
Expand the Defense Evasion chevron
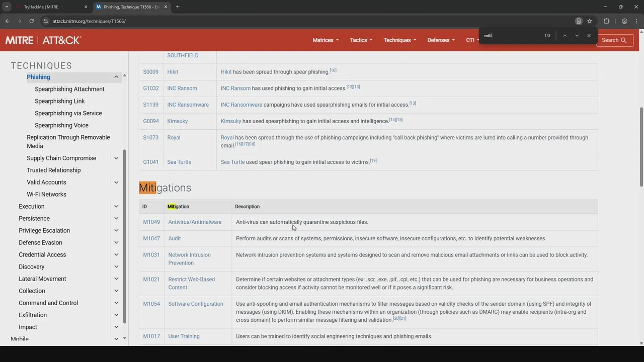[116, 242]
